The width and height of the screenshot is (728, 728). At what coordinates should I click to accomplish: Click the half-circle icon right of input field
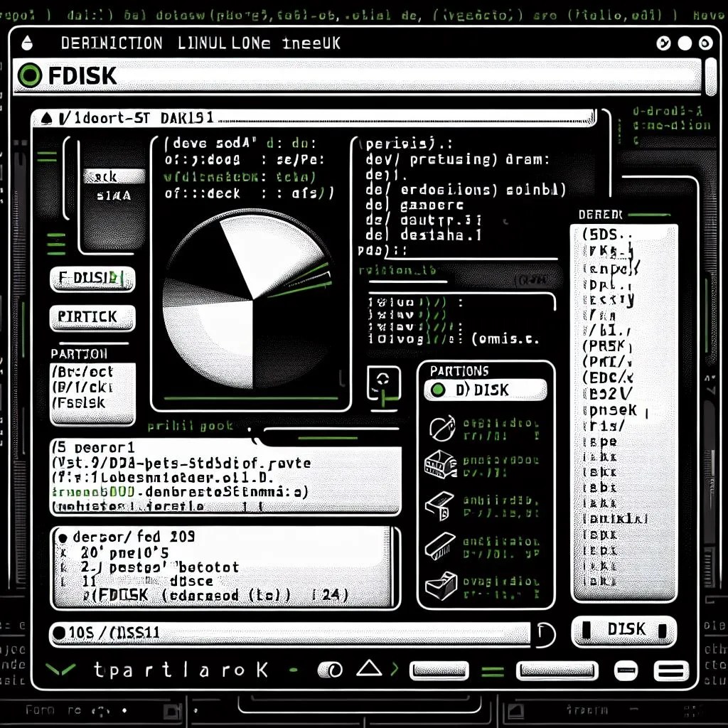pyautogui.click(x=545, y=633)
